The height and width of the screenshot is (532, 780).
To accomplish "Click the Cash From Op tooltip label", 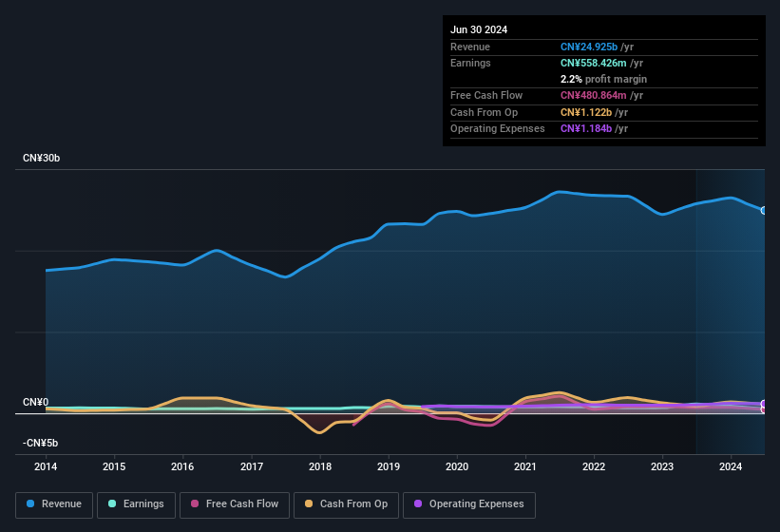I will [x=484, y=112].
